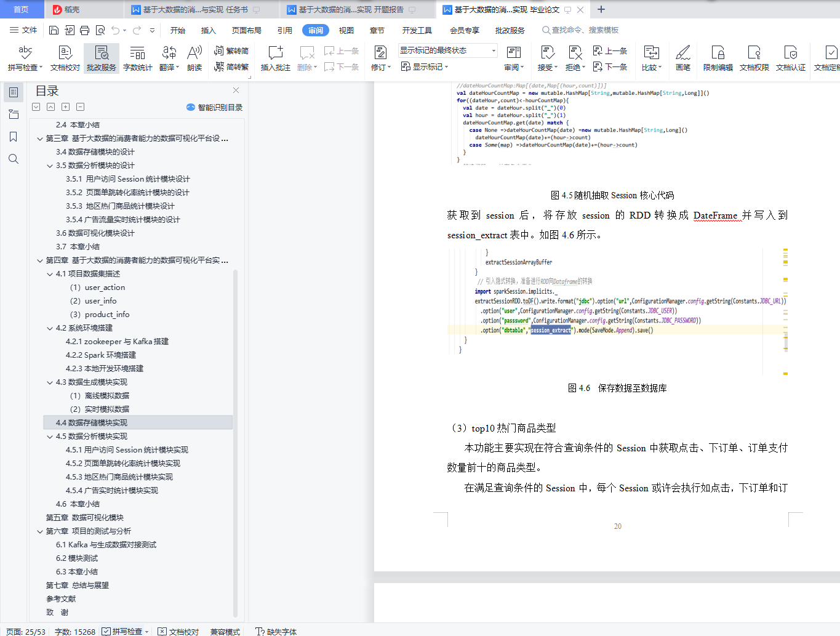Click the Undo arrow icon

pos(116,30)
